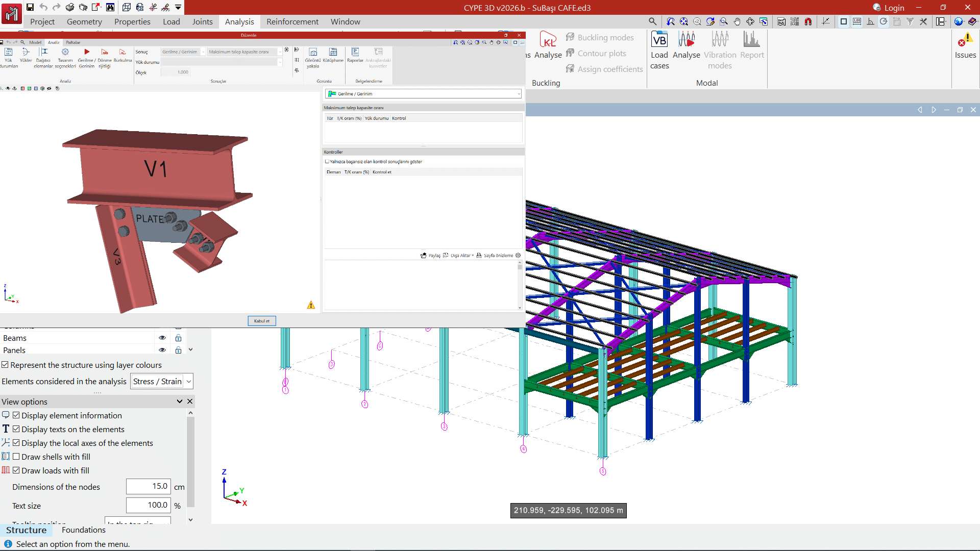Click the search magnifier icon

[x=652, y=21]
